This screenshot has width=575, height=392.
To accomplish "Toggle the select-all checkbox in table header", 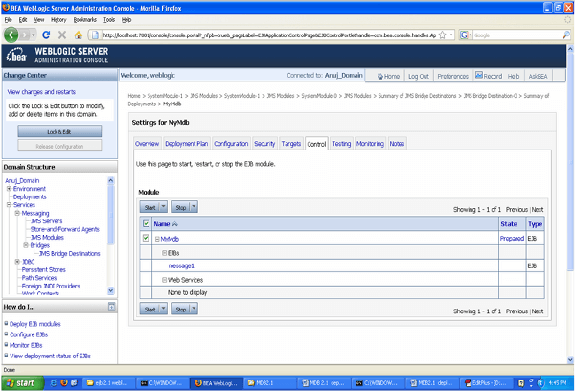I will click(x=146, y=223).
